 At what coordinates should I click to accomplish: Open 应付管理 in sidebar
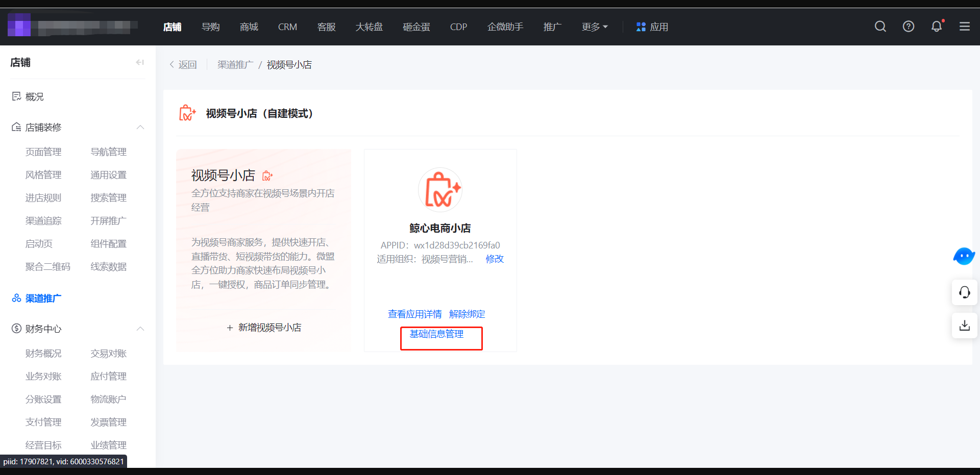point(109,376)
